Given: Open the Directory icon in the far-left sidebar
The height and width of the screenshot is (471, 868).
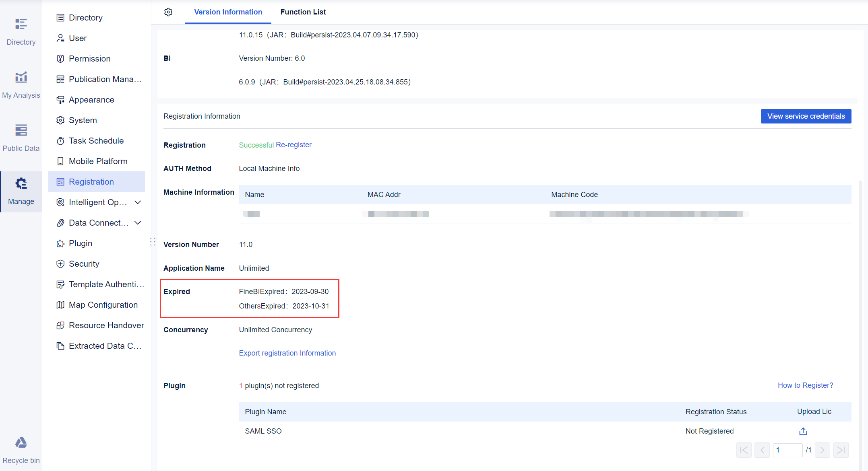Looking at the screenshot, I should pyautogui.click(x=21, y=30).
